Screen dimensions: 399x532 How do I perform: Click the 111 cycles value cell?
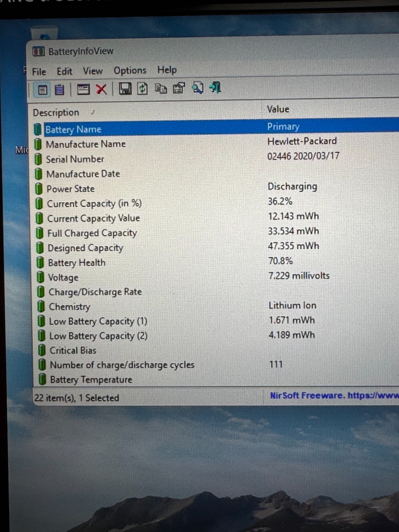click(x=276, y=364)
